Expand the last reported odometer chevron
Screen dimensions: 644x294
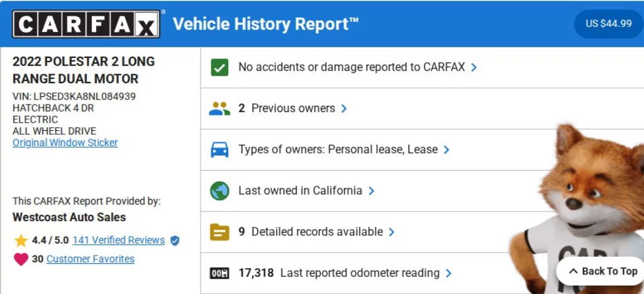pos(448,273)
